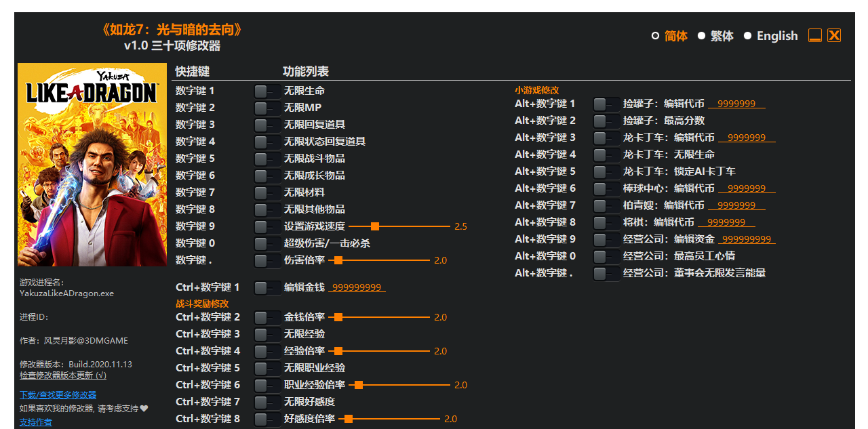The width and height of the screenshot is (868, 429).
Task: Enable 编辑金钱 toggle
Action: click(x=267, y=287)
